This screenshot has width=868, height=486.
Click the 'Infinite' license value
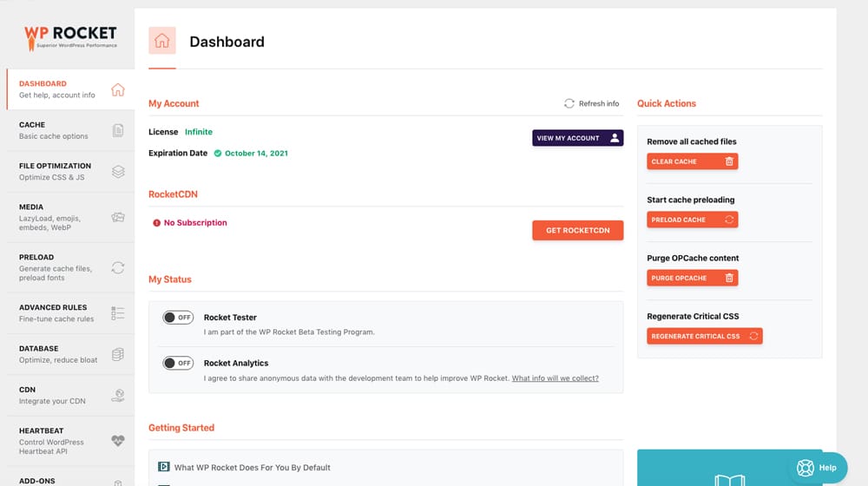point(199,132)
